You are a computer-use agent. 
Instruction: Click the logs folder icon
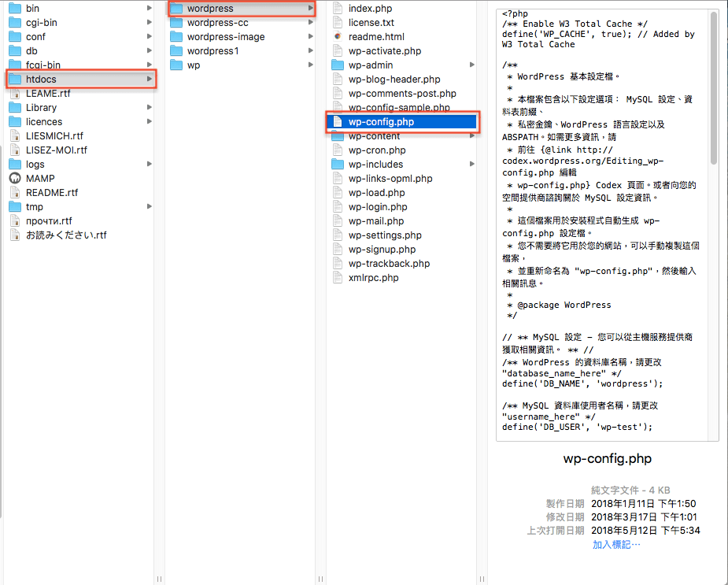[15, 164]
